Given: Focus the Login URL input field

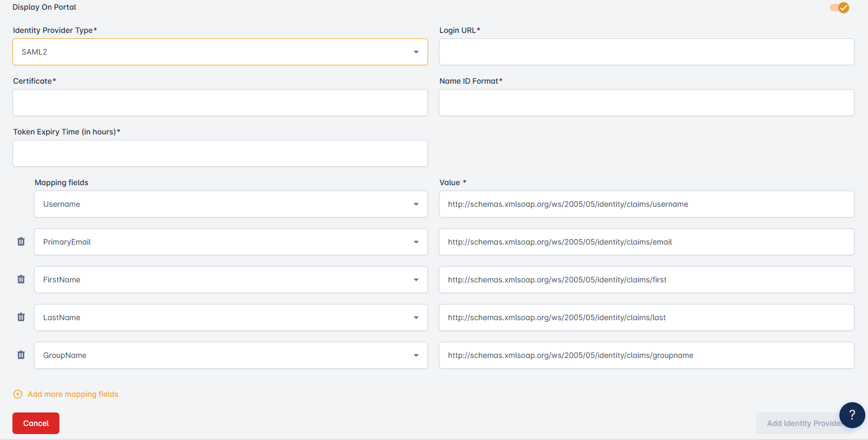Looking at the screenshot, I should (x=646, y=52).
